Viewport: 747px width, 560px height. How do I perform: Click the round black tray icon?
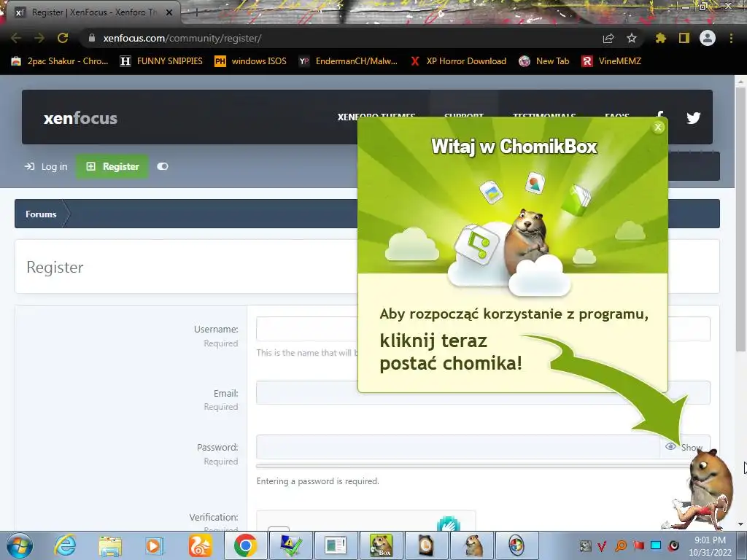[673, 545]
